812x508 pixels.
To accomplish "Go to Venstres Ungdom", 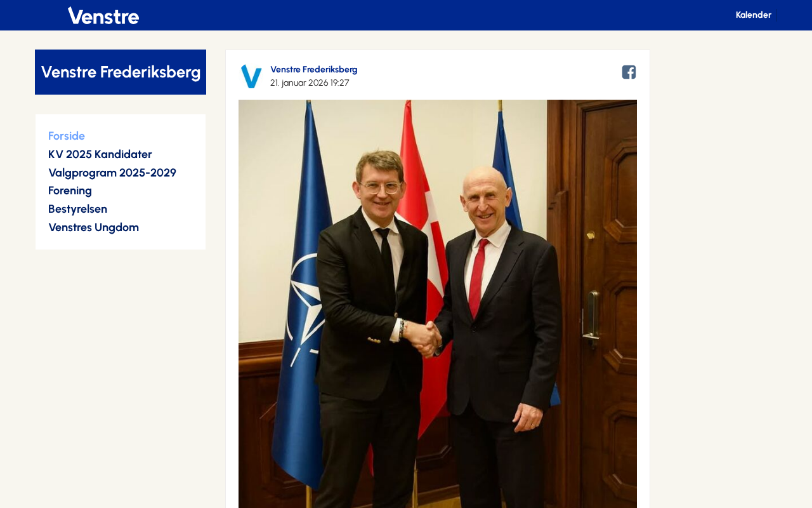I will coord(93,227).
